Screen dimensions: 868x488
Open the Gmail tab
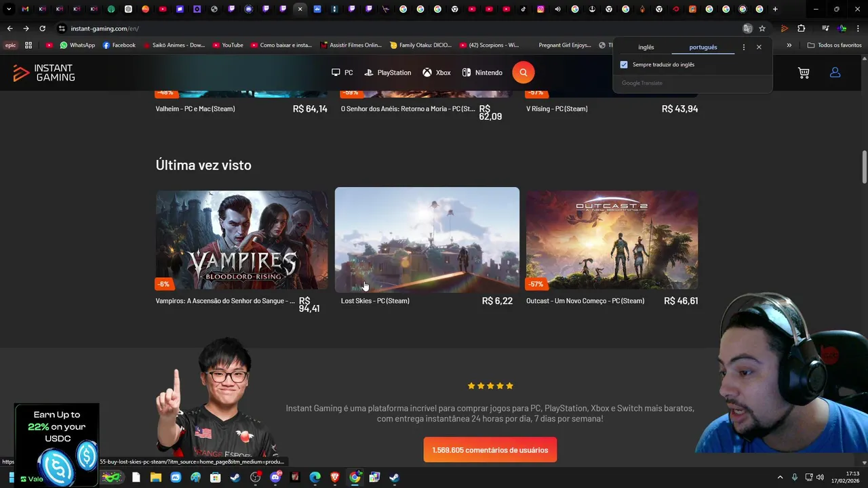[x=25, y=9]
